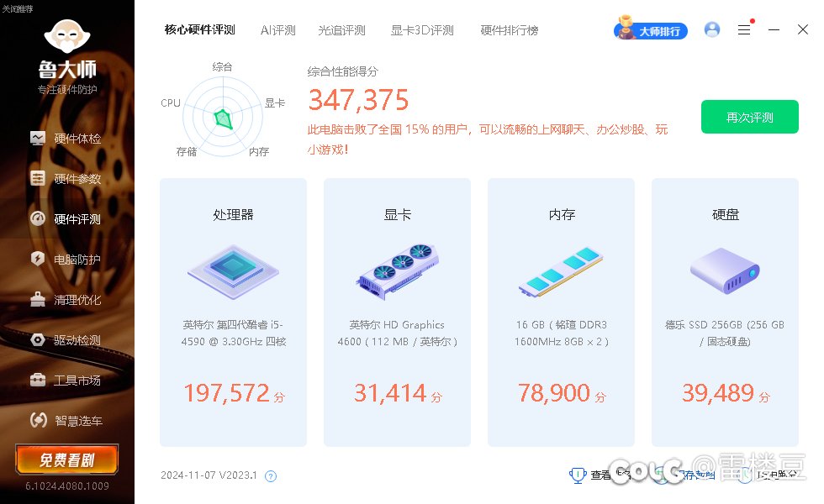Click the 16 GB DDR3 memory description
824x504 pixels.
(x=562, y=333)
